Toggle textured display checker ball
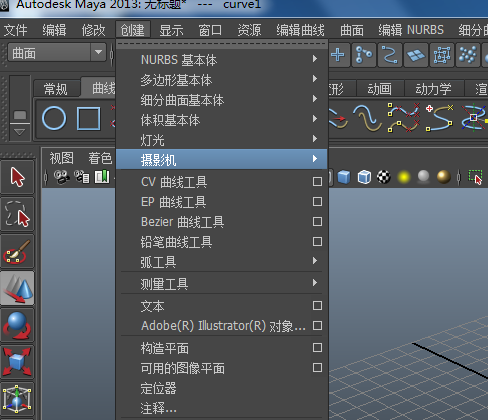Screen dimensions: 488x420 coord(384,177)
